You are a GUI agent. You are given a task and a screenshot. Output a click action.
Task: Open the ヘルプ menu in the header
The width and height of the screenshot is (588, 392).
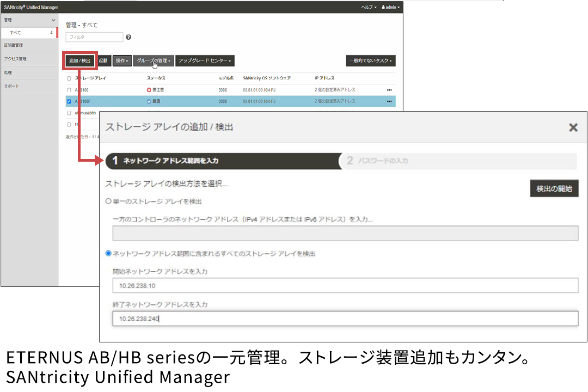coord(369,7)
